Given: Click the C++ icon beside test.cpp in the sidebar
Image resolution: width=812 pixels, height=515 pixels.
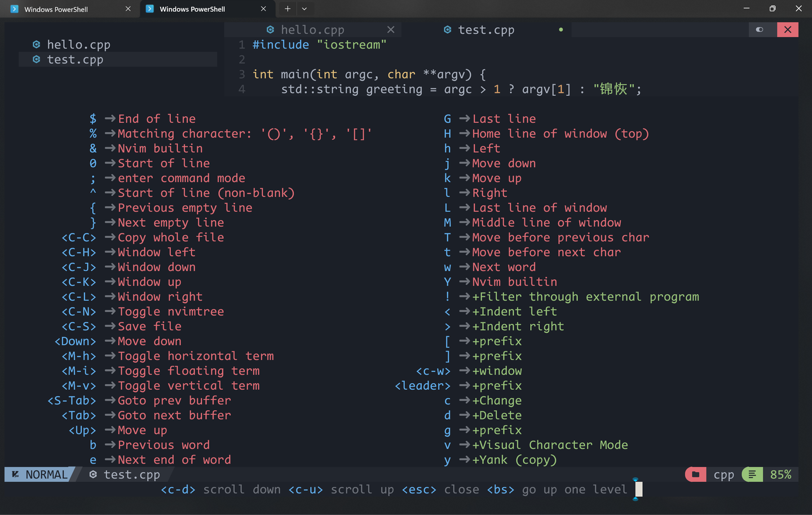Looking at the screenshot, I should [x=37, y=59].
